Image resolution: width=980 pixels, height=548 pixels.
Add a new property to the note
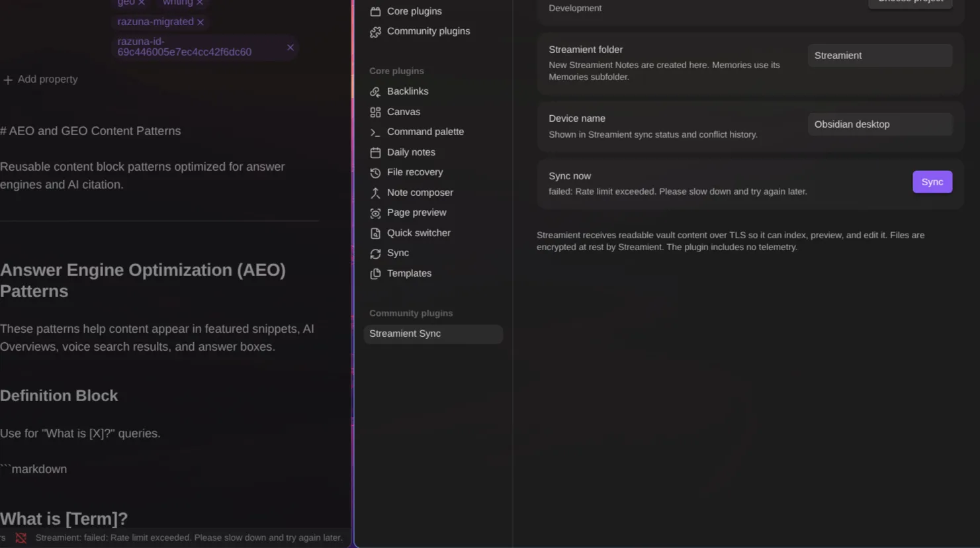[40, 79]
